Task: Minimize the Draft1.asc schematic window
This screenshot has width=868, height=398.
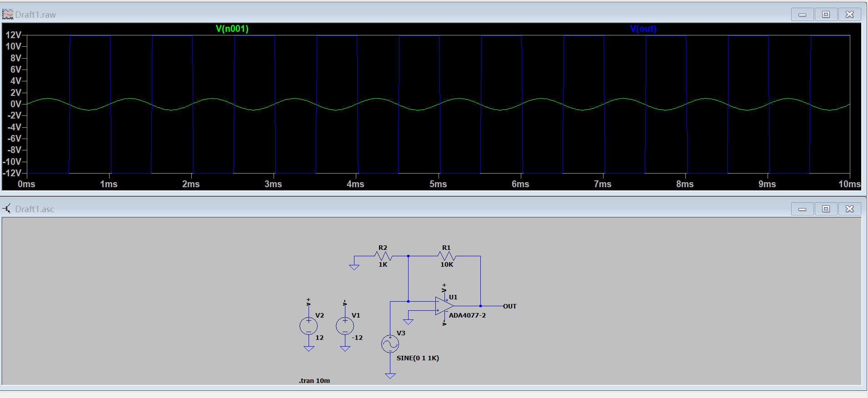Action: [803, 209]
